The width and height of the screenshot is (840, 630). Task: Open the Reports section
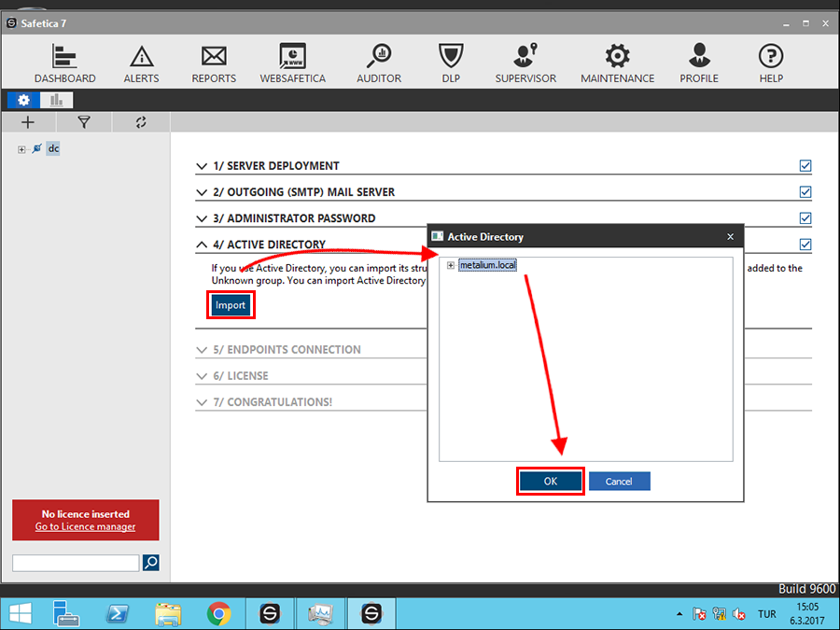tap(214, 63)
